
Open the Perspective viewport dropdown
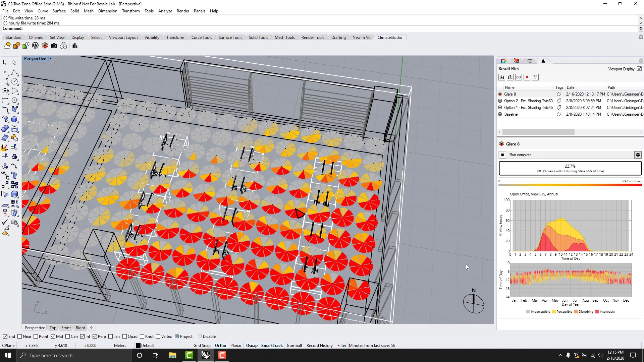[x=50, y=58]
